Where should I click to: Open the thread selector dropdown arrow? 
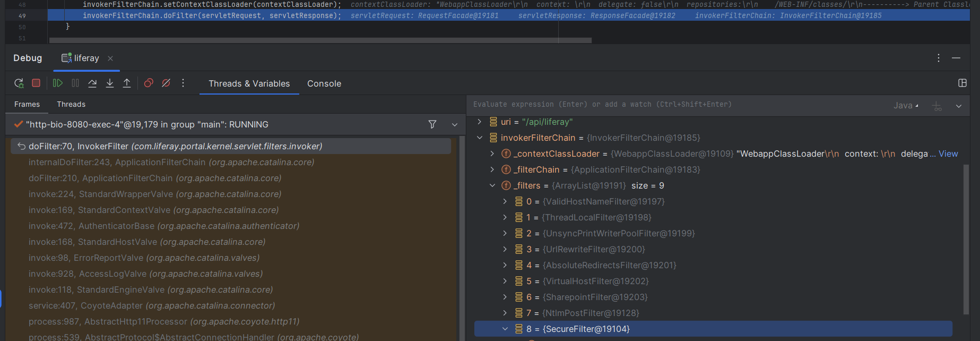(455, 124)
